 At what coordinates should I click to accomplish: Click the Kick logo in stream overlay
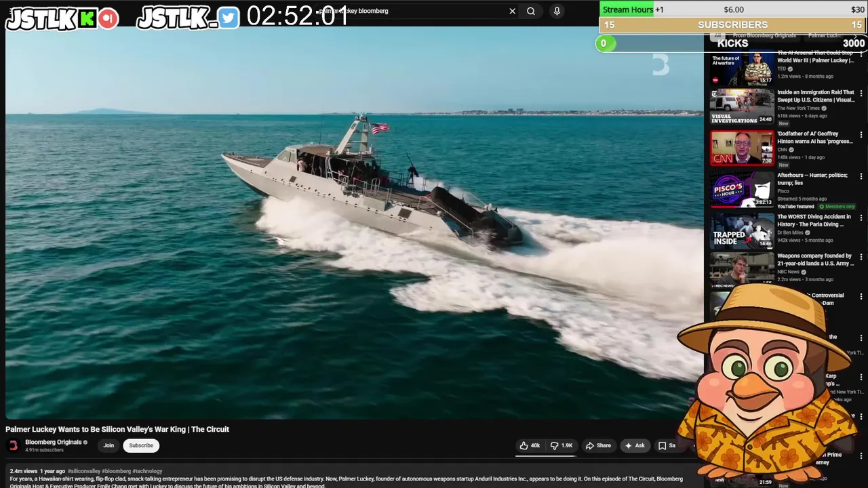click(x=87, y=18)
